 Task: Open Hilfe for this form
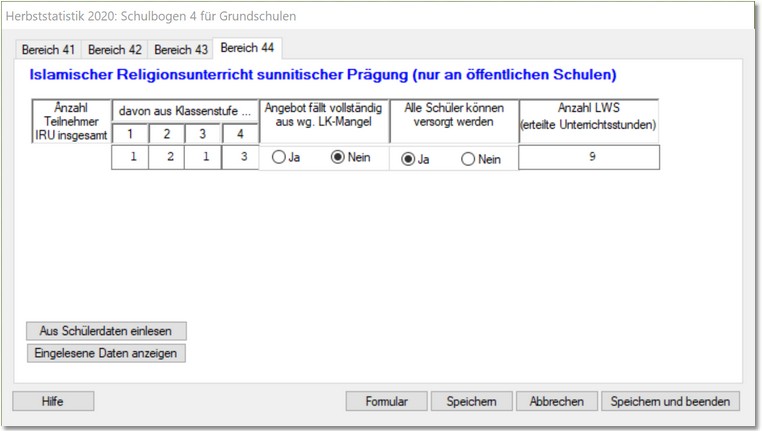(53, 401)
